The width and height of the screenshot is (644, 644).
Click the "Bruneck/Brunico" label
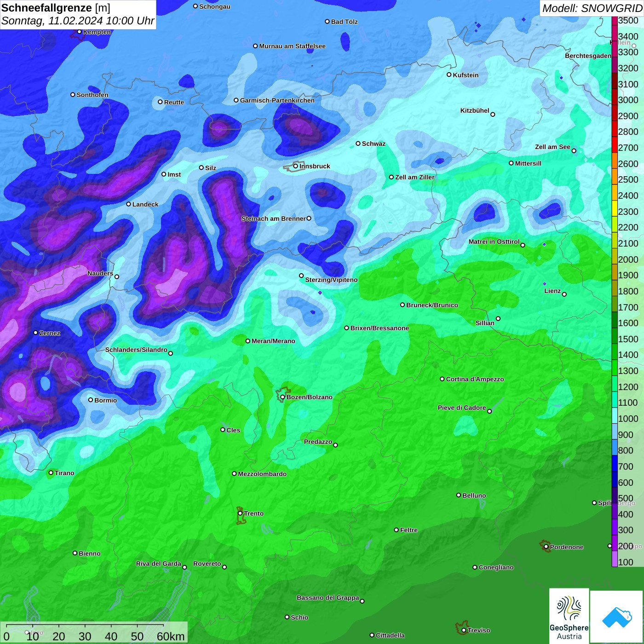pyautogui.click(x=432, y=305)
